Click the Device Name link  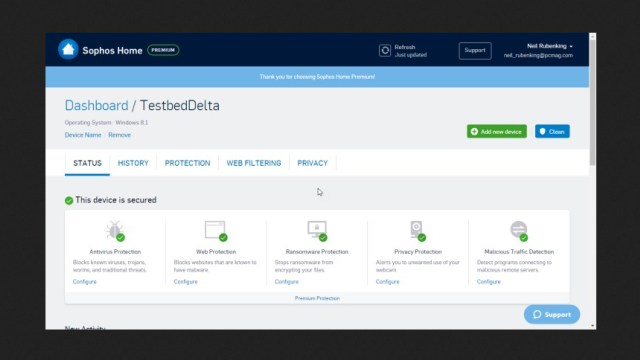(x=83, y=135)
